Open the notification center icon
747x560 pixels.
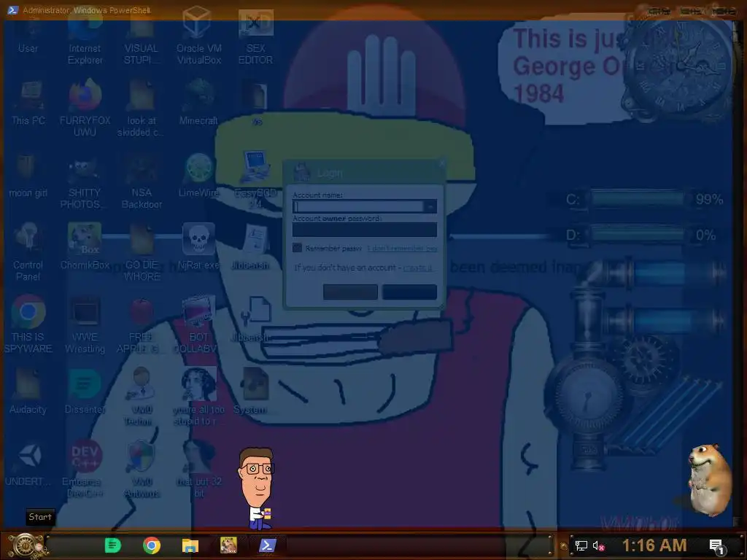pos(716,546)
